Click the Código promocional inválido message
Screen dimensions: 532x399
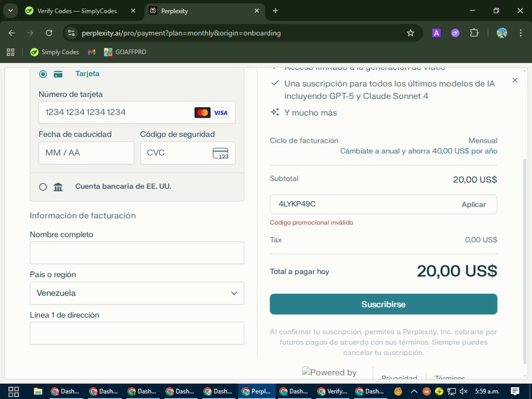[311, 223]
